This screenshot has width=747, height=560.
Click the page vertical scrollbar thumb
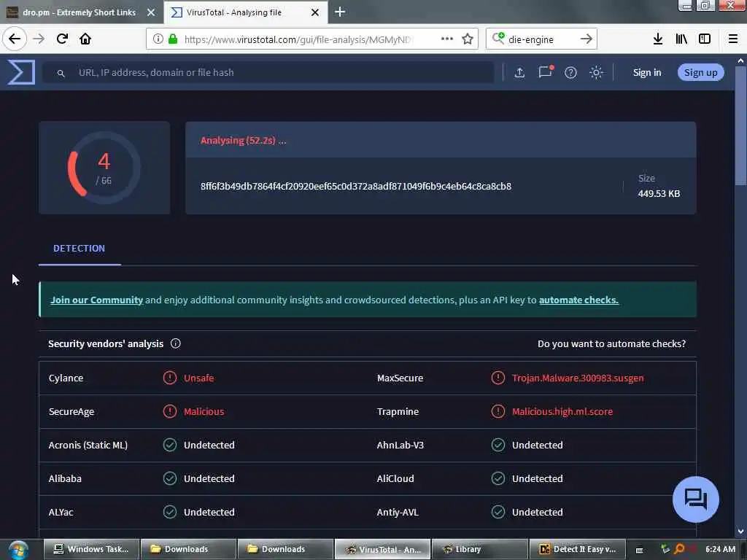(740, 126)
